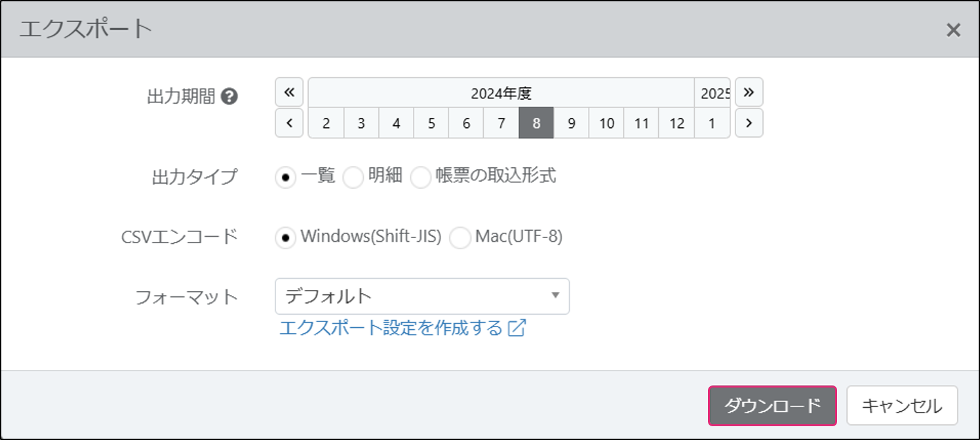This screenshot has height=440, width=980.
Task: Select the 明細 output type
Action: 353,177
